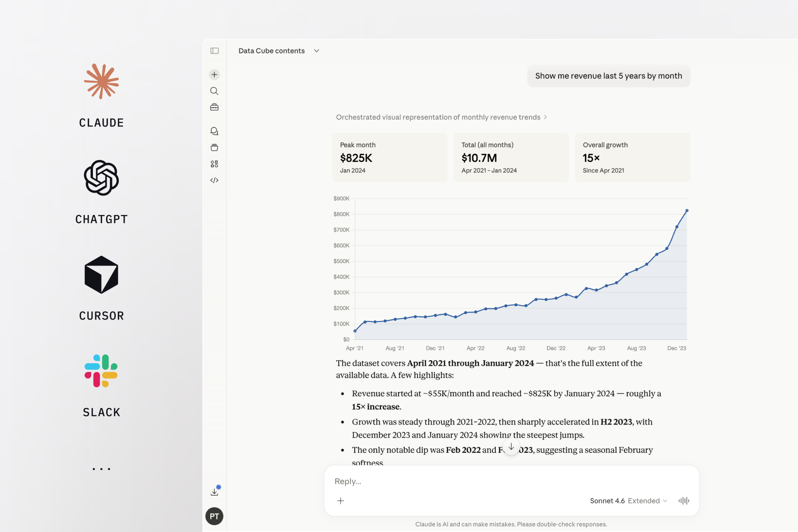Start voice mode waveform icon

684,501
